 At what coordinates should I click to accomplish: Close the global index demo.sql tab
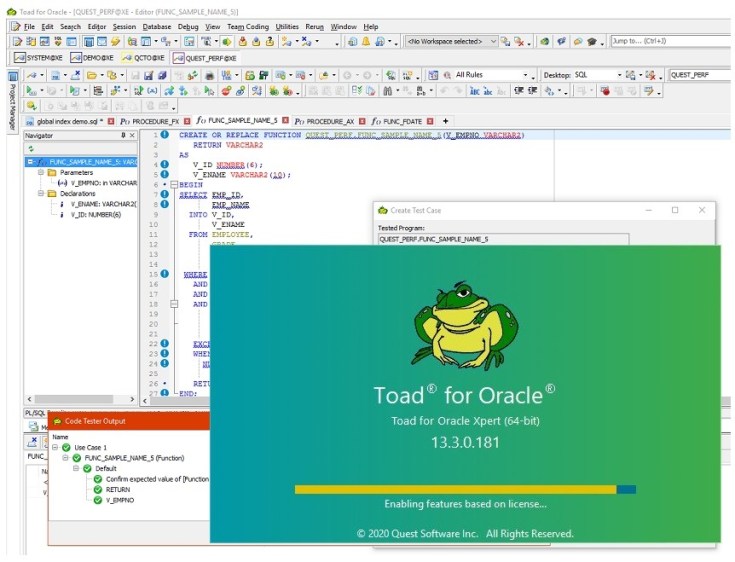[x=111, y=121]
